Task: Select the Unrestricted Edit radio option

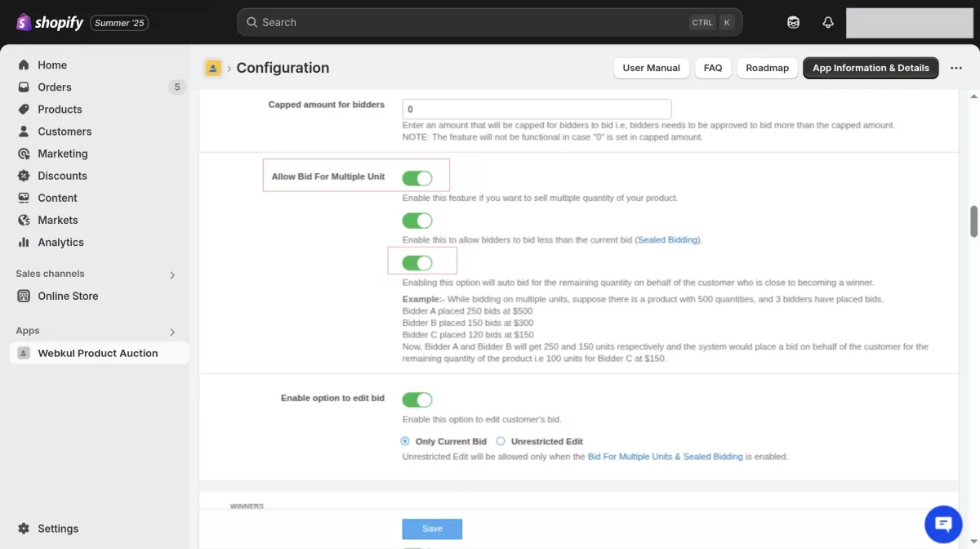Action: coord(501,441)
